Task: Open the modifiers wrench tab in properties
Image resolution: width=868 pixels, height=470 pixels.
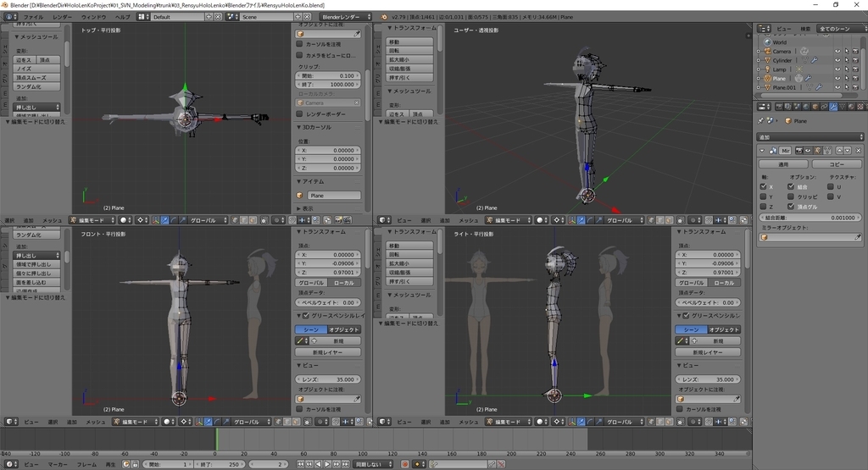Action: (x=832, y=107)
